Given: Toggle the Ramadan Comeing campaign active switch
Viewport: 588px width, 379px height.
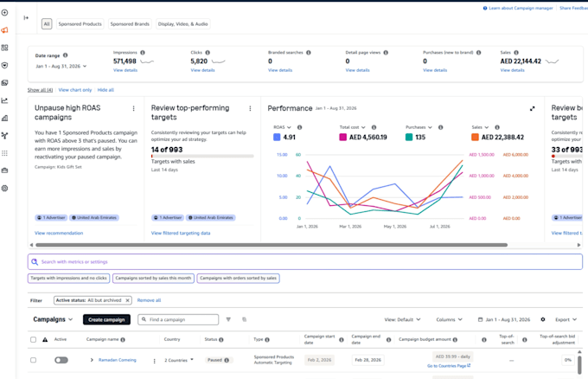Looking at the screenshot, I should coord(61,360).
